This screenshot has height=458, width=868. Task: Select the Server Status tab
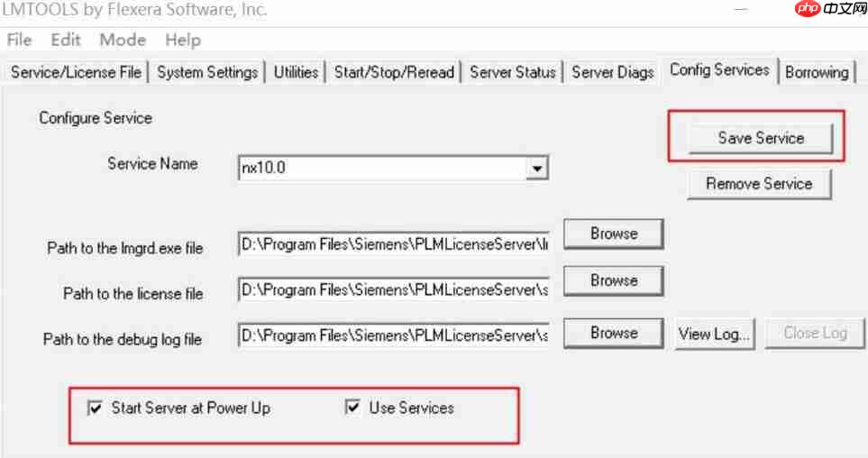(513, 72)
